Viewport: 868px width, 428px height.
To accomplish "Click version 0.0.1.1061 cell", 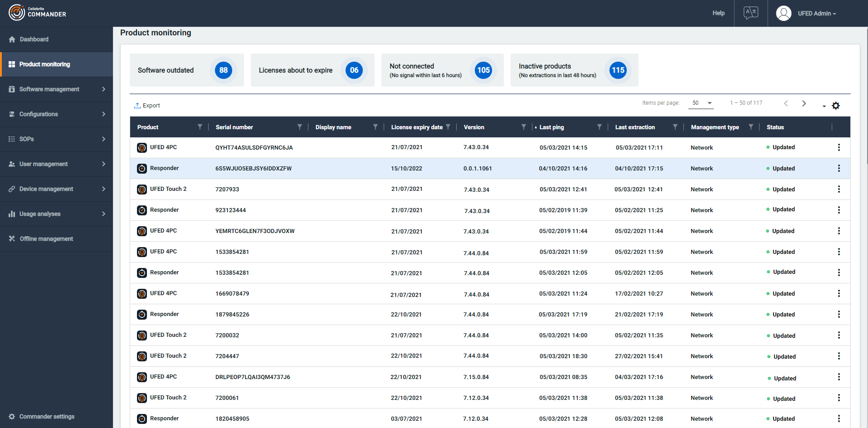I will [x=478, y=169].
